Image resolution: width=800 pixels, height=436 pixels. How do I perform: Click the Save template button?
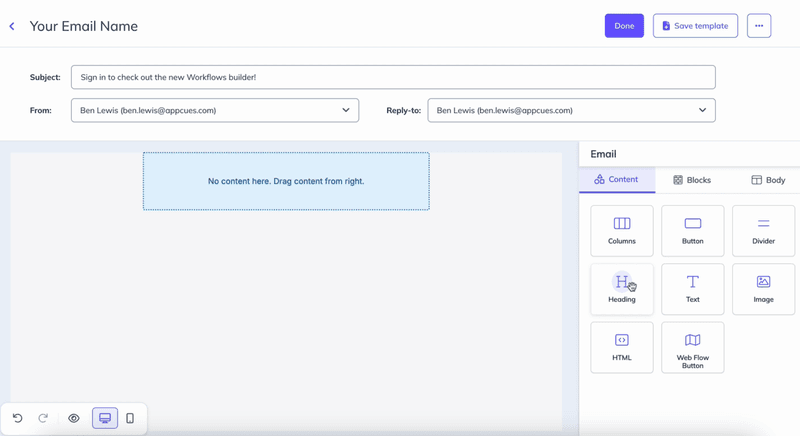coord(695,26)
